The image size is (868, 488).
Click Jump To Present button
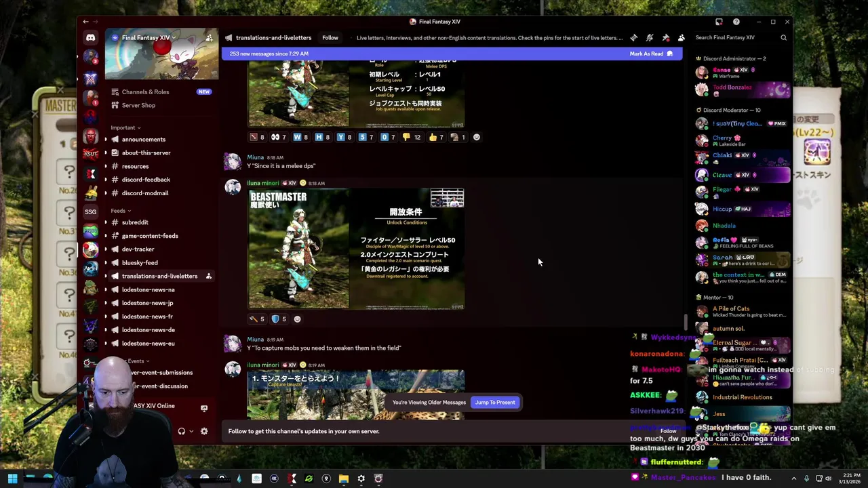pos(495,403)
